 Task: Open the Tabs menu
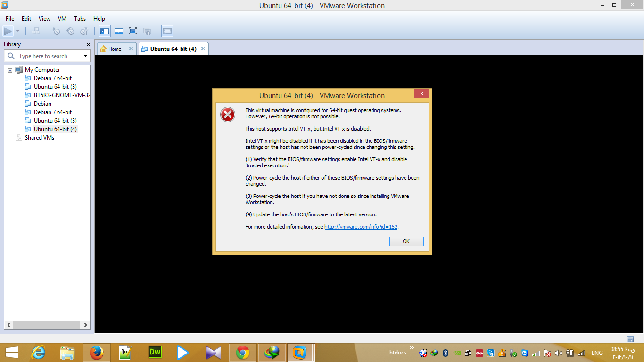pos(80,19)
